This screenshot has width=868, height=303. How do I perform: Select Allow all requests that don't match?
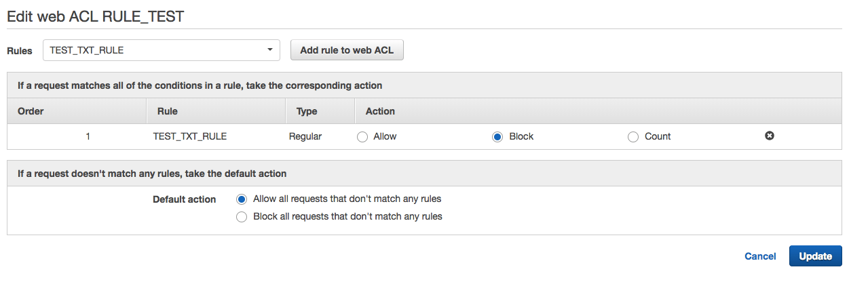click(x=241, y=199)
